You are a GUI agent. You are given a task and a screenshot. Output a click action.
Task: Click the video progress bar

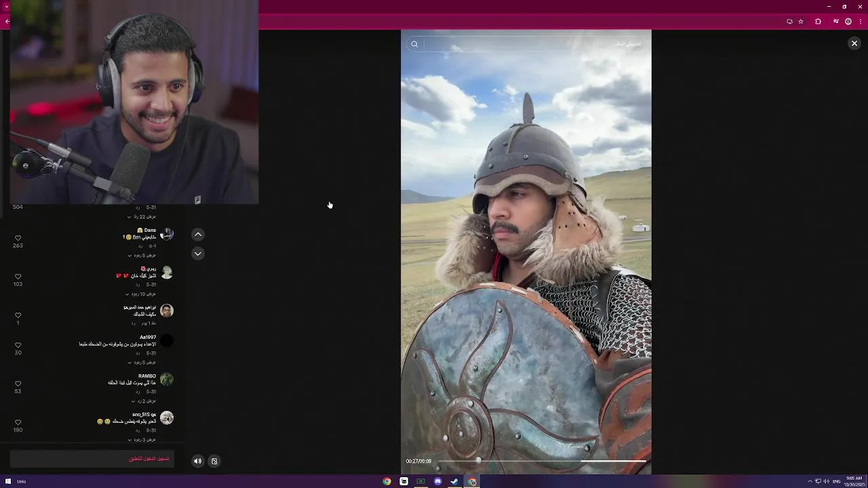(542, 461)
